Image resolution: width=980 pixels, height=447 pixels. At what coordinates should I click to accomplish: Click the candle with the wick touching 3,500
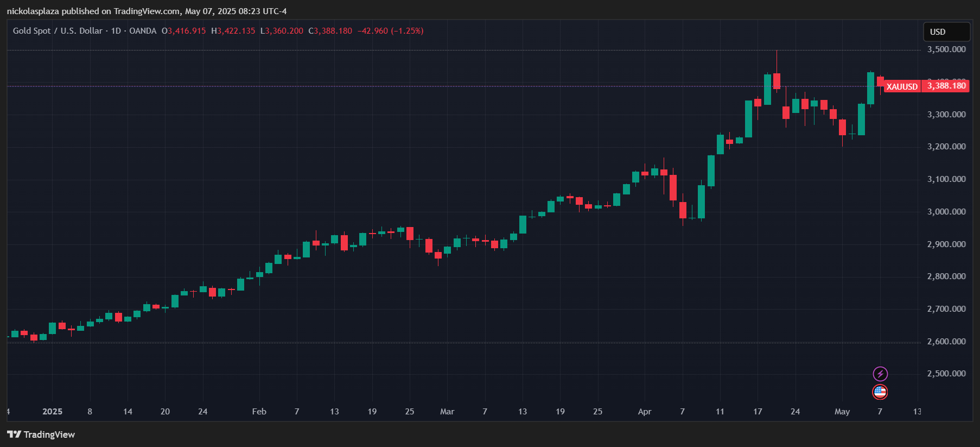click(x=777, y=81)
